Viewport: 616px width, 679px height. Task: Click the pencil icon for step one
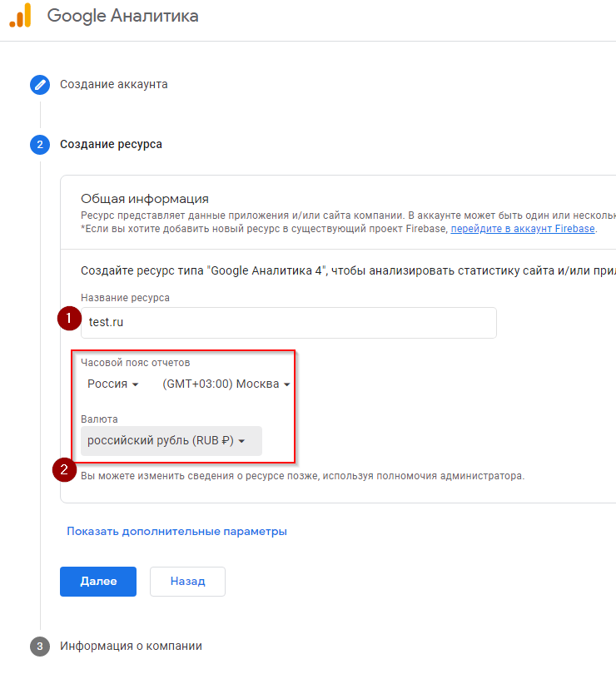pos(40,84)
